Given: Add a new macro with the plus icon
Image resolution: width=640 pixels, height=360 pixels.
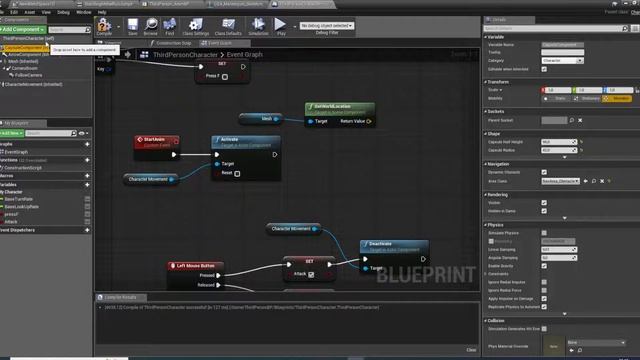Looking at the screenshot, I should [x=87, y=176].
